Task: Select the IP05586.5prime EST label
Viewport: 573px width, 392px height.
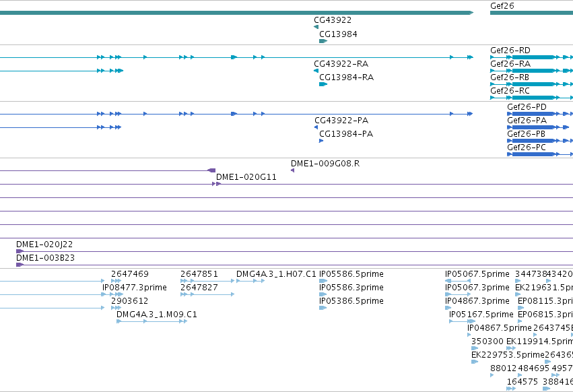Action: (x=351, y=274)
